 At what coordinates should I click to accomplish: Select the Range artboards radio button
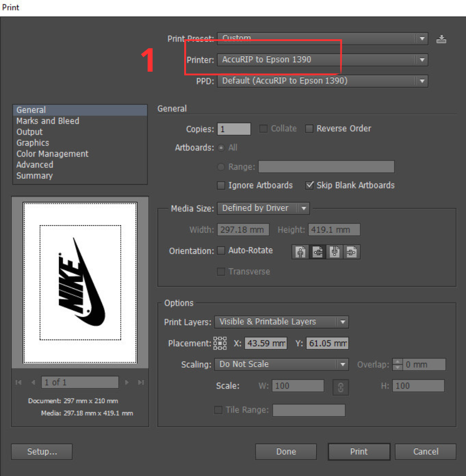[x=221, y=167]
